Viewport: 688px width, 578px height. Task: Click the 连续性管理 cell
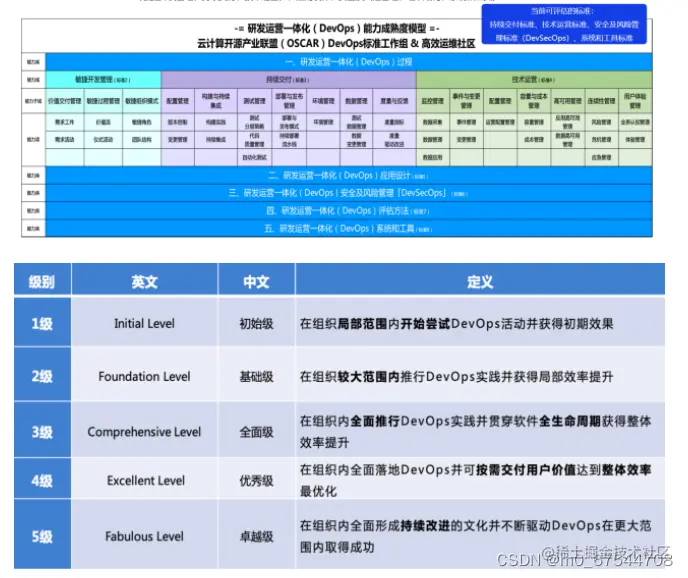click(601, 101)
